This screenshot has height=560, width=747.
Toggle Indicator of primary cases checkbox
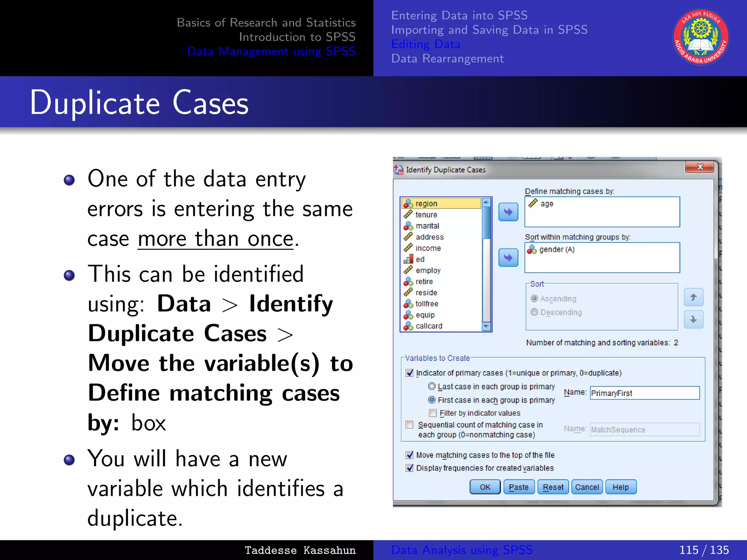coord(409,373)
